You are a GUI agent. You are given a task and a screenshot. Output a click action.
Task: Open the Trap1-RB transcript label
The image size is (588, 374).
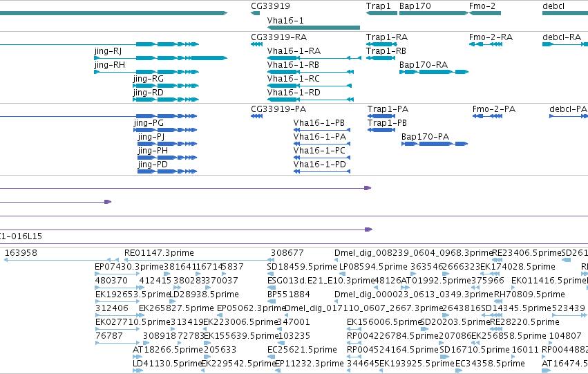click(x=386, y=51)
